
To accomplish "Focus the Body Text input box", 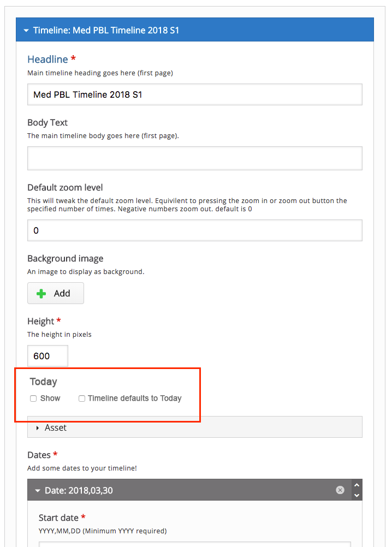I will [x=194, y=158].
